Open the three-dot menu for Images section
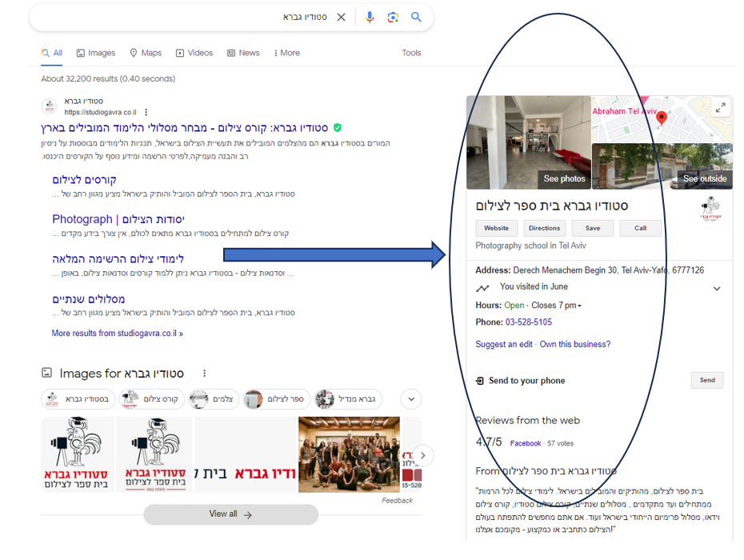 coord(205,374)
